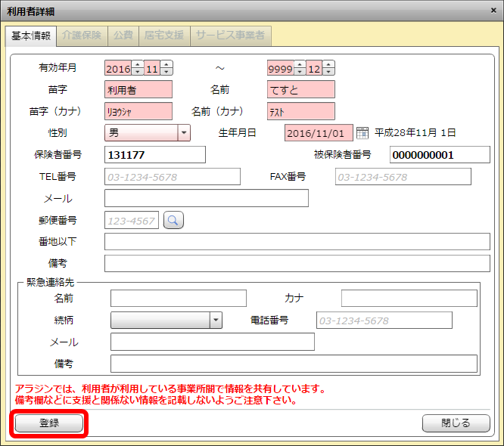The width and height of the screenshot is (504, 446).
Task: Select the 基本情報 tab
Action: click(31, 36)
